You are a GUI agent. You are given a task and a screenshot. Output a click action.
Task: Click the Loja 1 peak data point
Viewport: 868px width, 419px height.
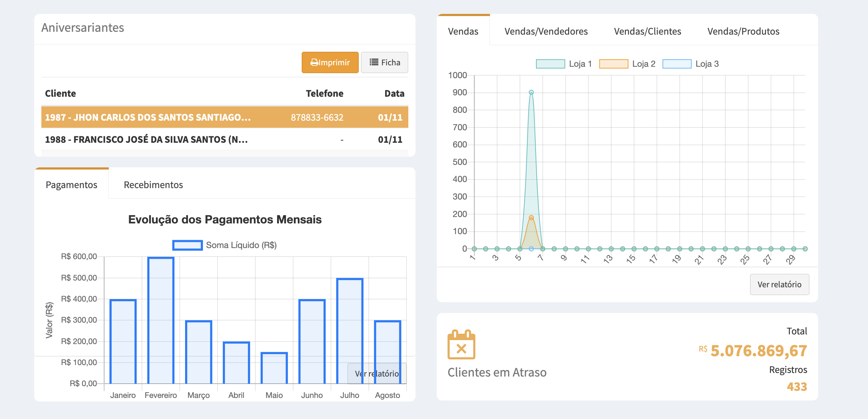point(531,92)
